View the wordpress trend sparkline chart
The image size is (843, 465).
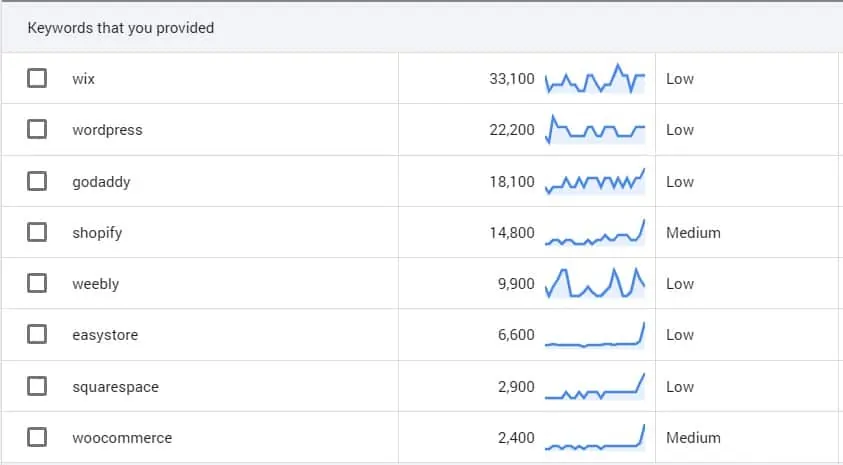pyautogui.click(x=595, y=130)
